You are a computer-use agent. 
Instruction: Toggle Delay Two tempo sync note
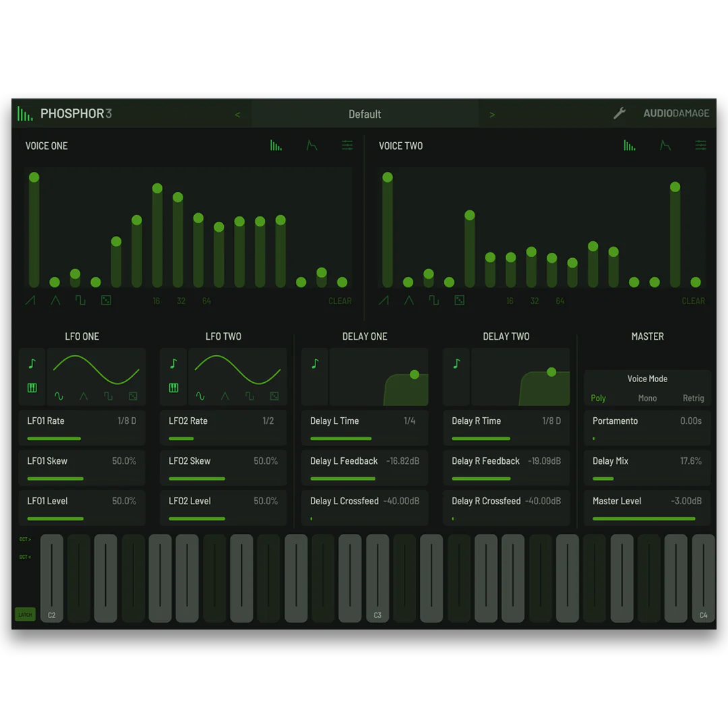[x=457, y=363]
